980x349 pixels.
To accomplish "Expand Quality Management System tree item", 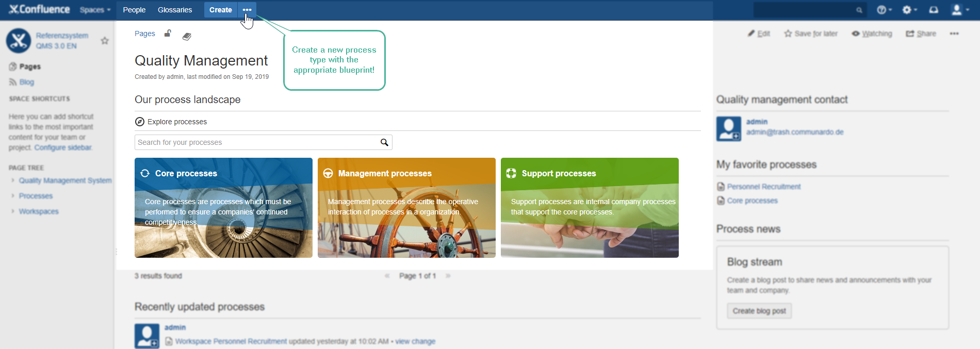I will point(13,180).
